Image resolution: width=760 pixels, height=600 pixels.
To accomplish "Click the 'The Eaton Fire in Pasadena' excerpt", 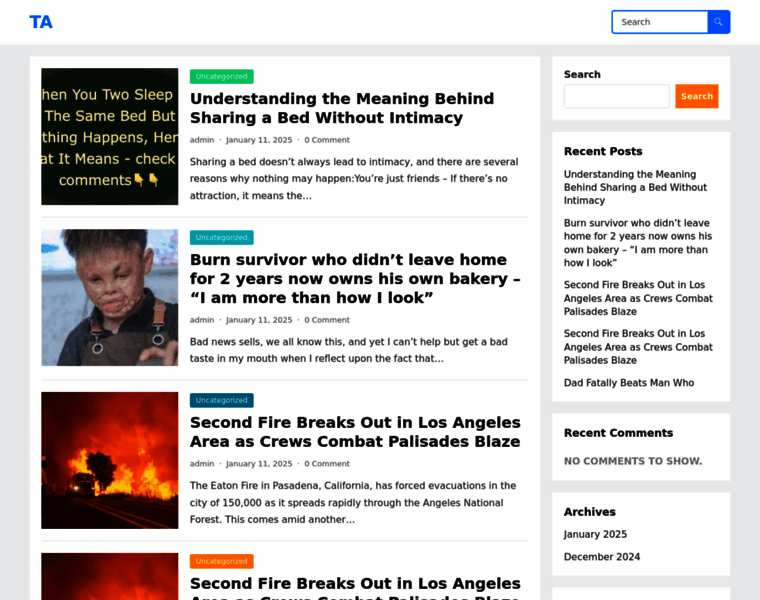I will (x=353, y=503).
